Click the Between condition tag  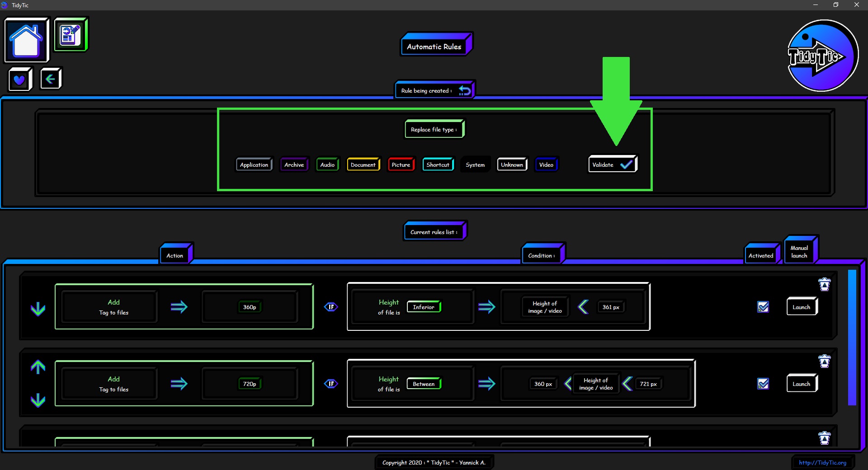tap(424, 384)
